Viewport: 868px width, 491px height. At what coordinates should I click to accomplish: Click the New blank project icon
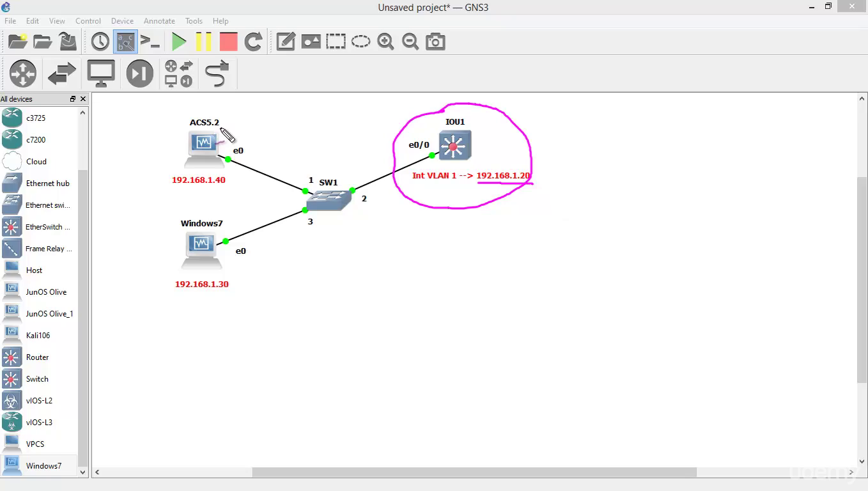(17, 42)
